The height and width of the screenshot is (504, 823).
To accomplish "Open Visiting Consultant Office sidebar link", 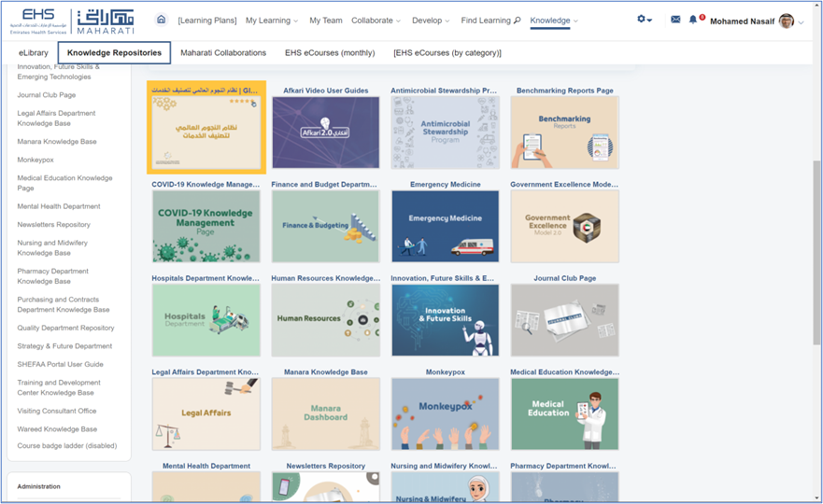I will (57, 411).
